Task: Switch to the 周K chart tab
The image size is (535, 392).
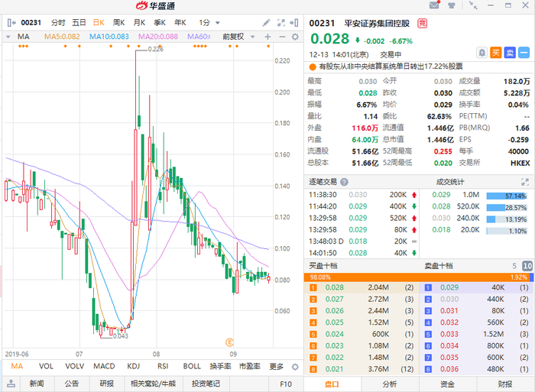Action: (118, 23)
